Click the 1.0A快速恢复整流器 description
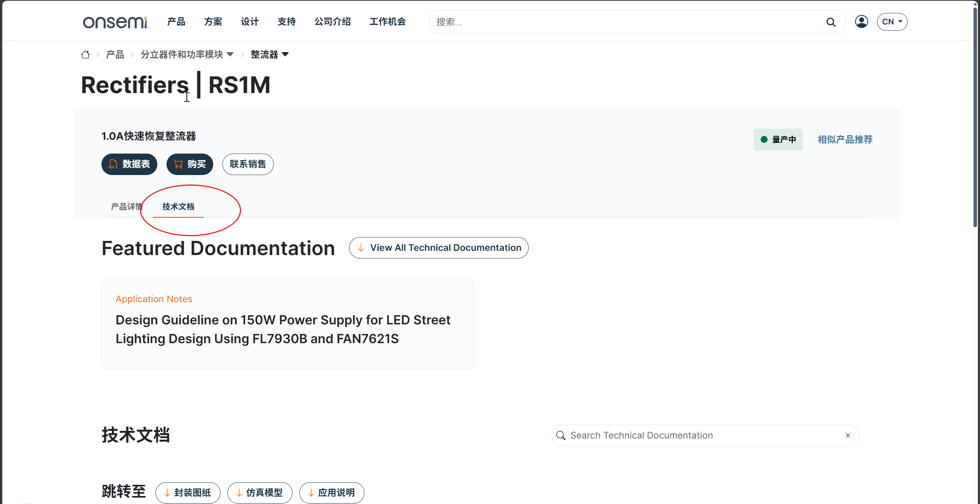Image resolution: width=980 pixels, height=504 pixels. (149, 136)
